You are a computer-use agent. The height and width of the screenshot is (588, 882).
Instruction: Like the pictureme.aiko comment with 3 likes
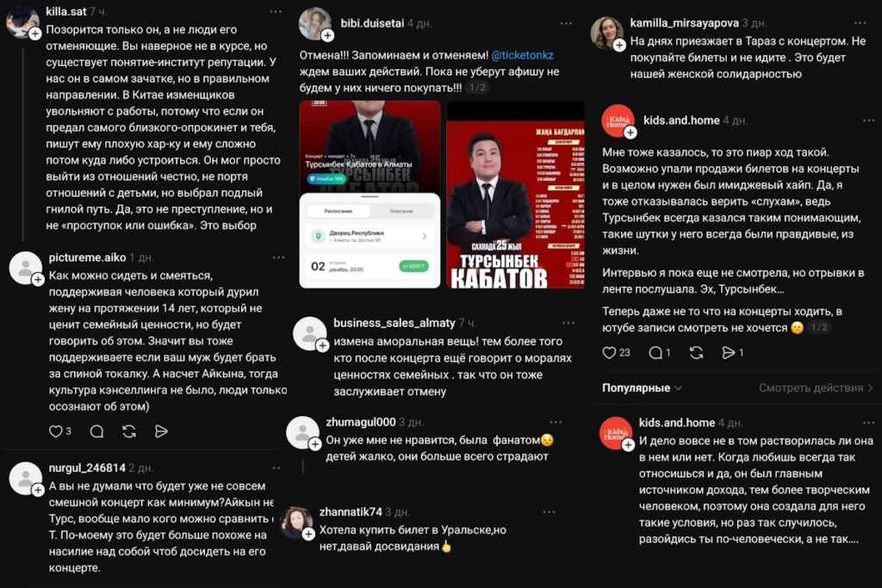(x=56, y=431)
